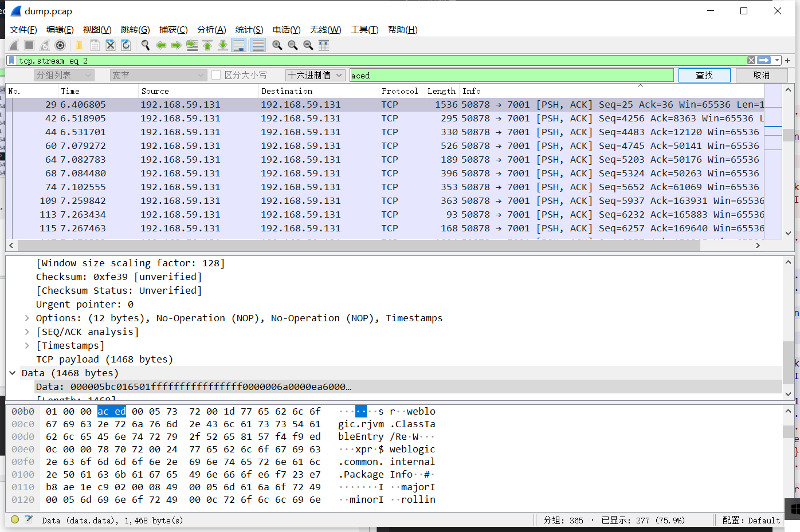Image resolution: width=800 pixels, height=532 pixels.
Task: Stop the capture using the red square icon
Action: pyautogui.click(x=29, y=45)
